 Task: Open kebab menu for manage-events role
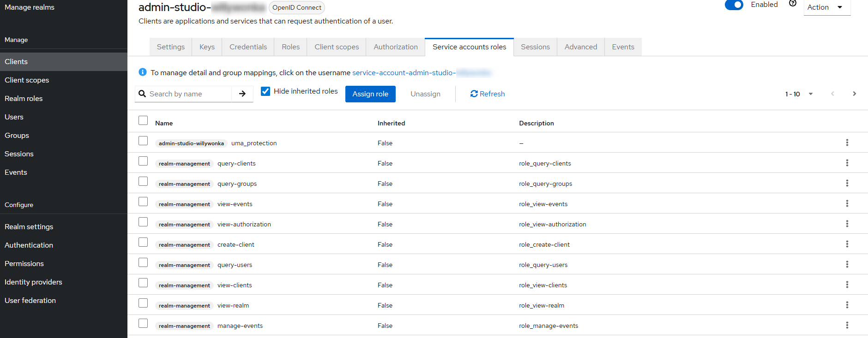pos(847,325)
